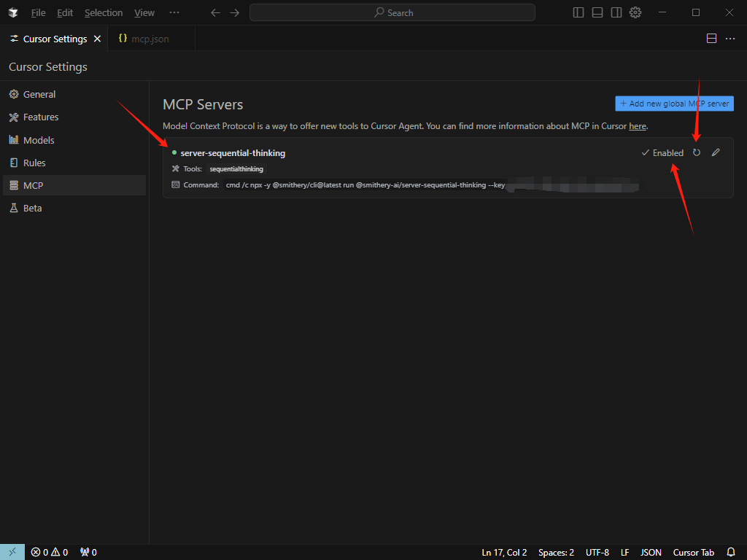The width and height of the screenshot is (747, 560).
Task: Change language mode JSON
Action: [x=651, y=553]
